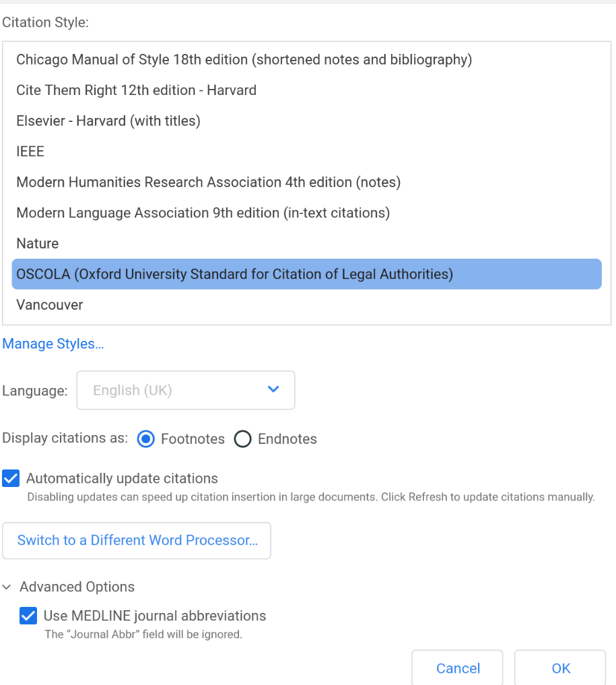Screen dimensions: 616x685
Task: Pick the IEEE citation style
Action: [306, 151]
